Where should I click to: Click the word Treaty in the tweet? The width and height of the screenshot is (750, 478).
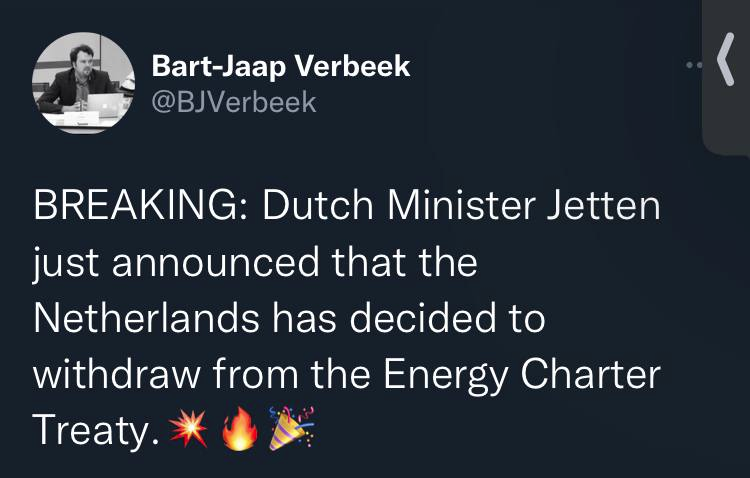pos(92,429)
